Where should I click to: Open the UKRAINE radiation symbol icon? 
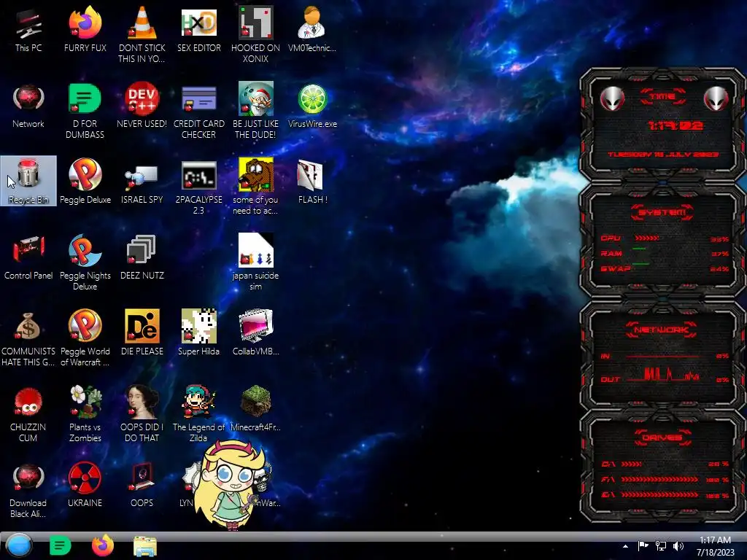pos(85,485)
